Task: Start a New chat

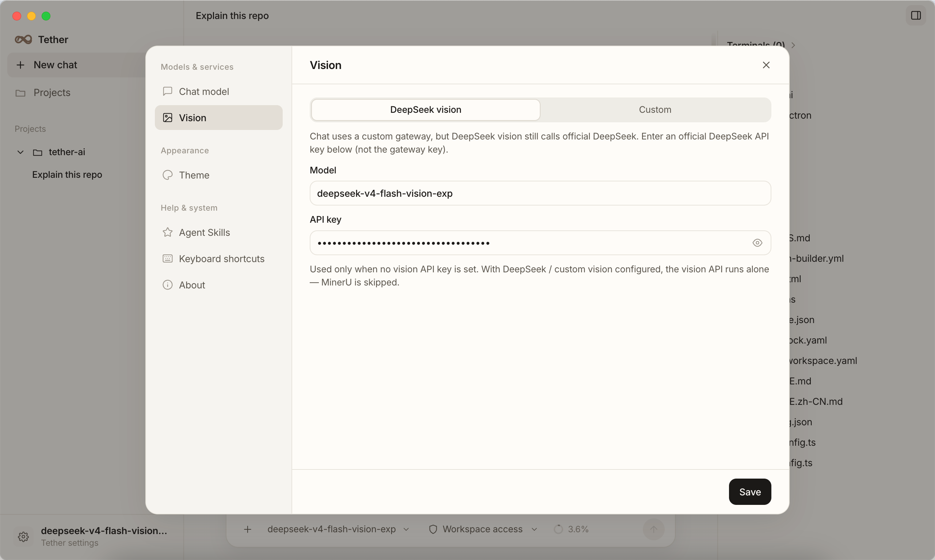Action: click(77, 65)
